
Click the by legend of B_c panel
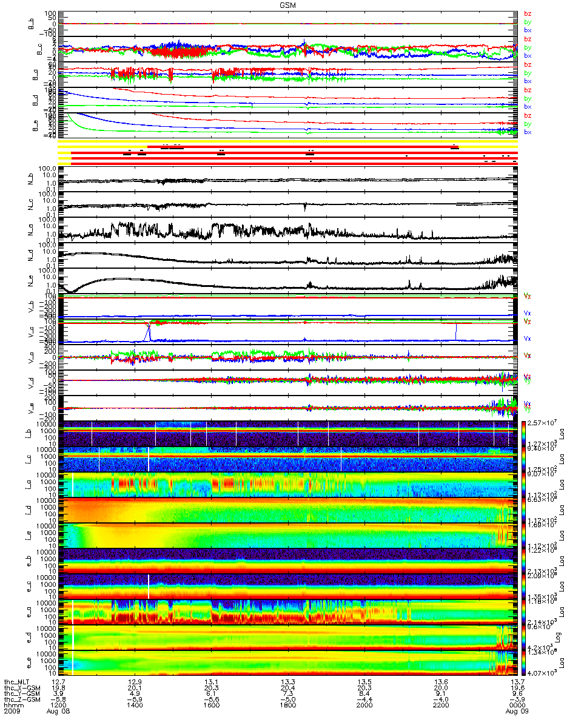click(x=527, y=47)
